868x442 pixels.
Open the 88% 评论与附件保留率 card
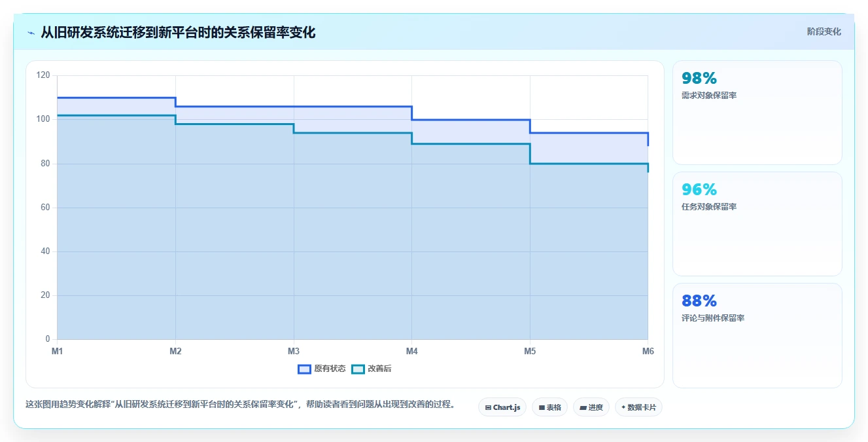[757, 335]
